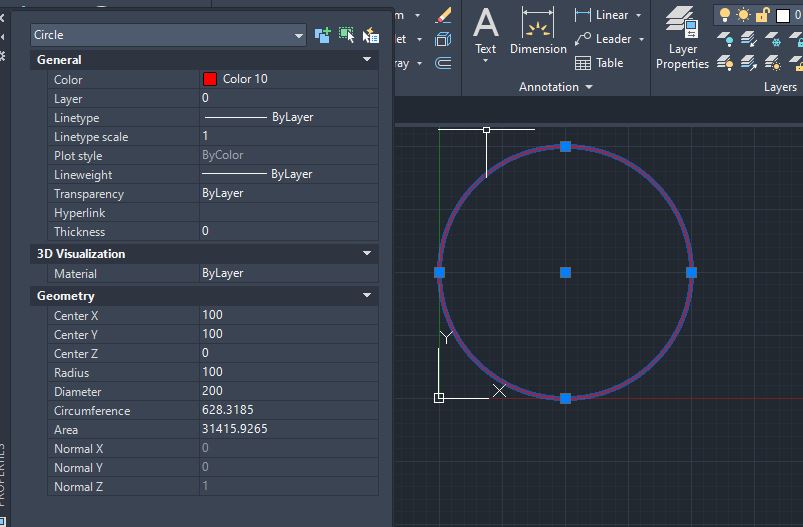This screenshot has height=527, width=803.
Task: Collapse the General properties section
Action: point(367,60)
